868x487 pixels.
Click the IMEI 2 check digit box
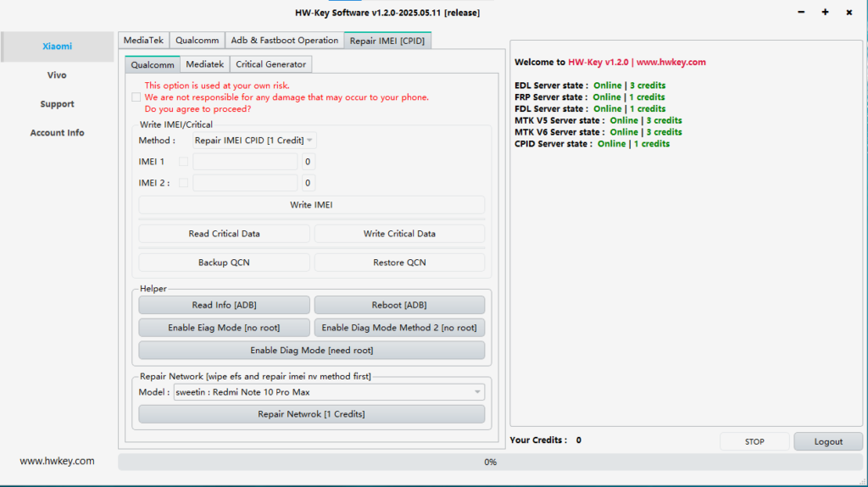308,183
